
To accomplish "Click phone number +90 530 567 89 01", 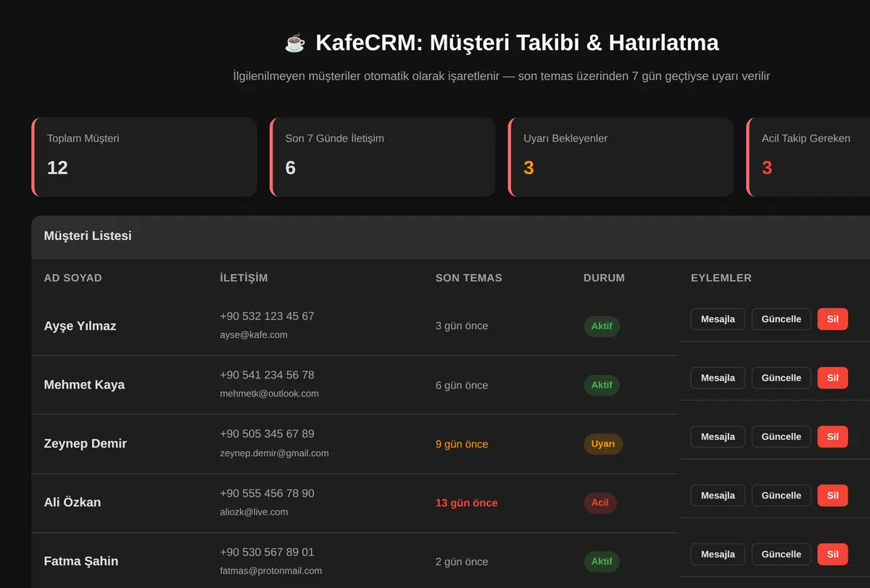I will coord(267,552).
